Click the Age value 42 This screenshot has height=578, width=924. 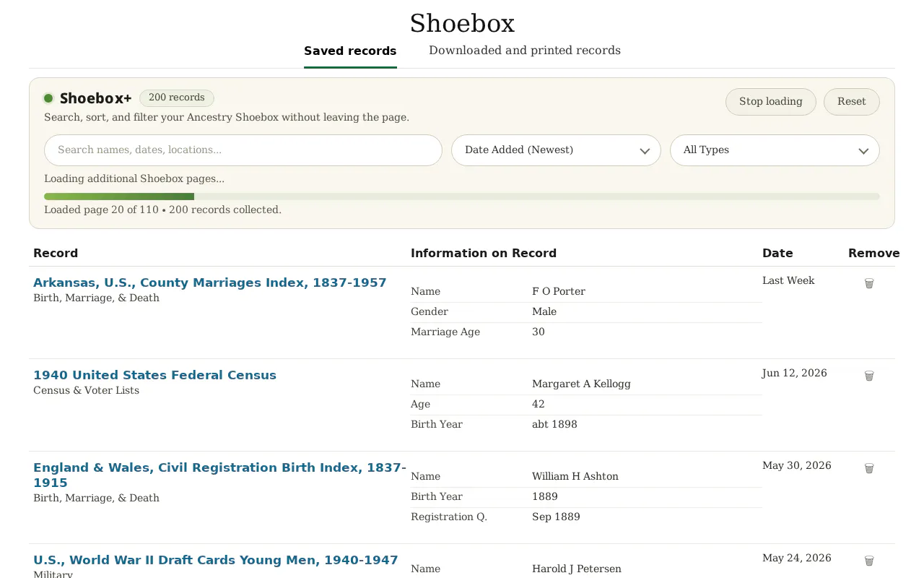[539, 404]
